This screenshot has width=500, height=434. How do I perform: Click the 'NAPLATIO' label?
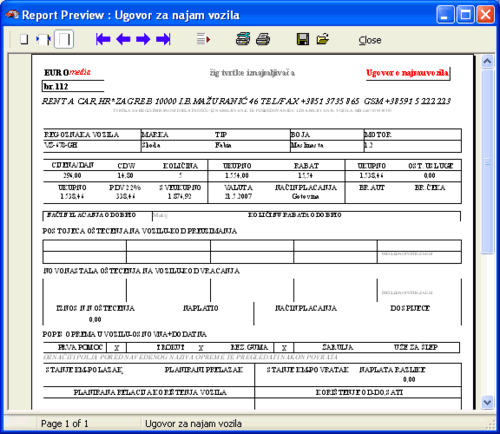[201, 308]
